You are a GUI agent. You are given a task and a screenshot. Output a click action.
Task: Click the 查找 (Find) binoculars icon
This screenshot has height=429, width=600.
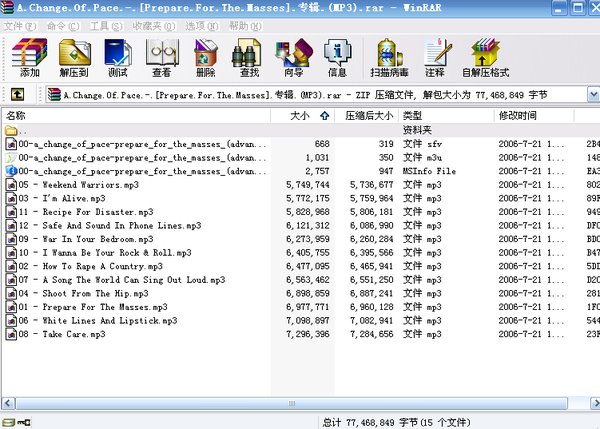(246, 52)
